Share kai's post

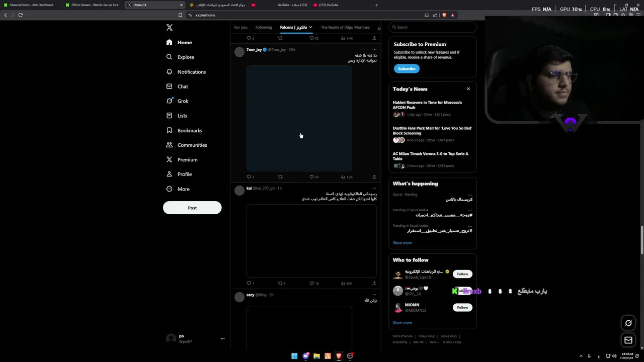pos(374,283)
